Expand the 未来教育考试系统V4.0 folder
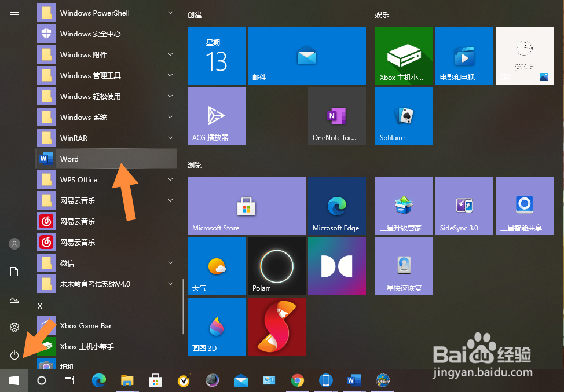 pos(106,284)
